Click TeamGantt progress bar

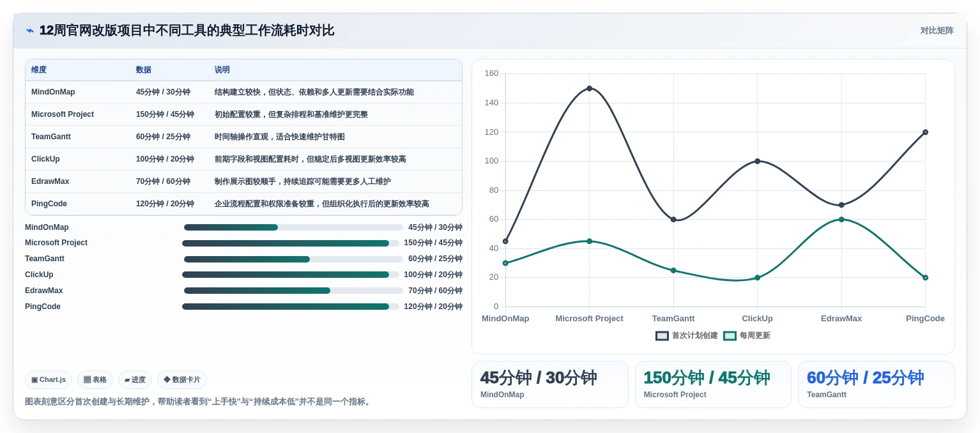coord(294,259)
